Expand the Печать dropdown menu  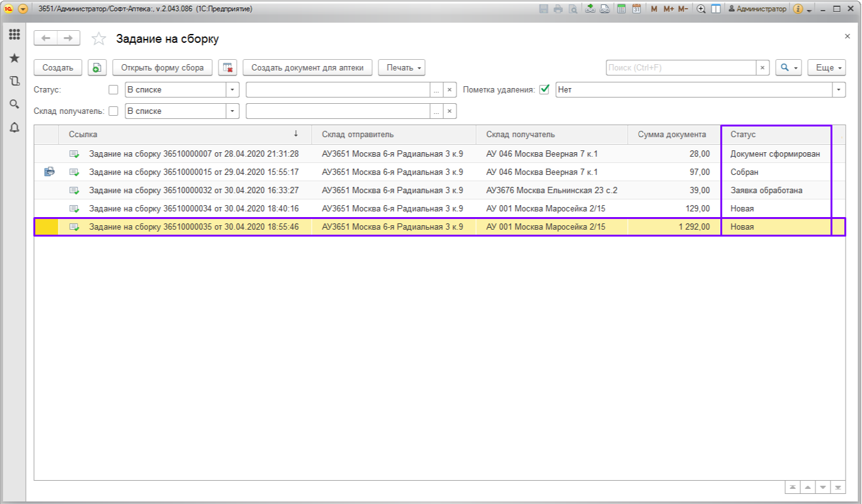pos(401,68)
